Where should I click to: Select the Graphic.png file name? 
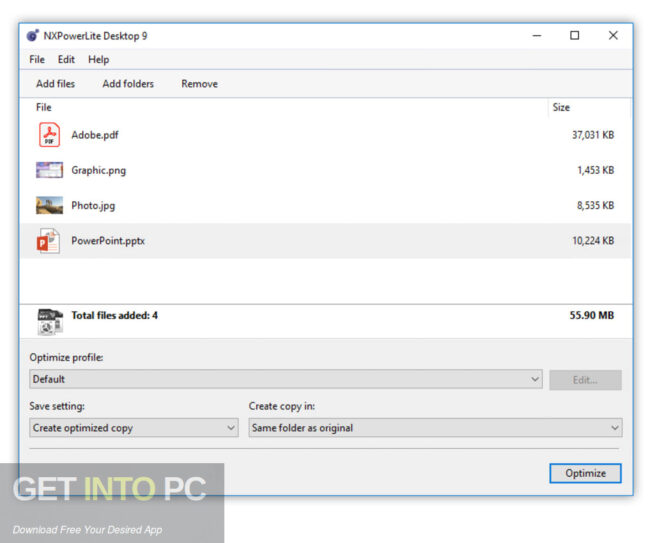99,170
